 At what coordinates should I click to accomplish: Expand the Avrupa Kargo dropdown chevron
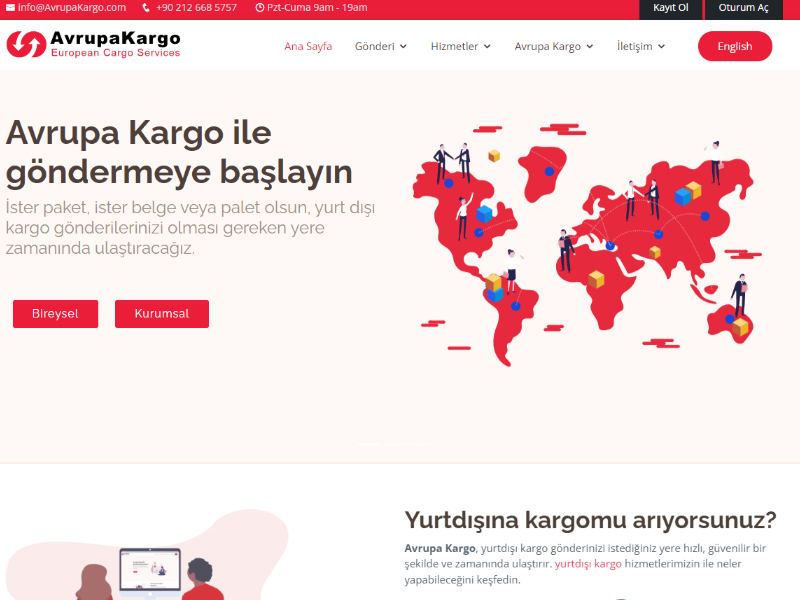point(590,46)
